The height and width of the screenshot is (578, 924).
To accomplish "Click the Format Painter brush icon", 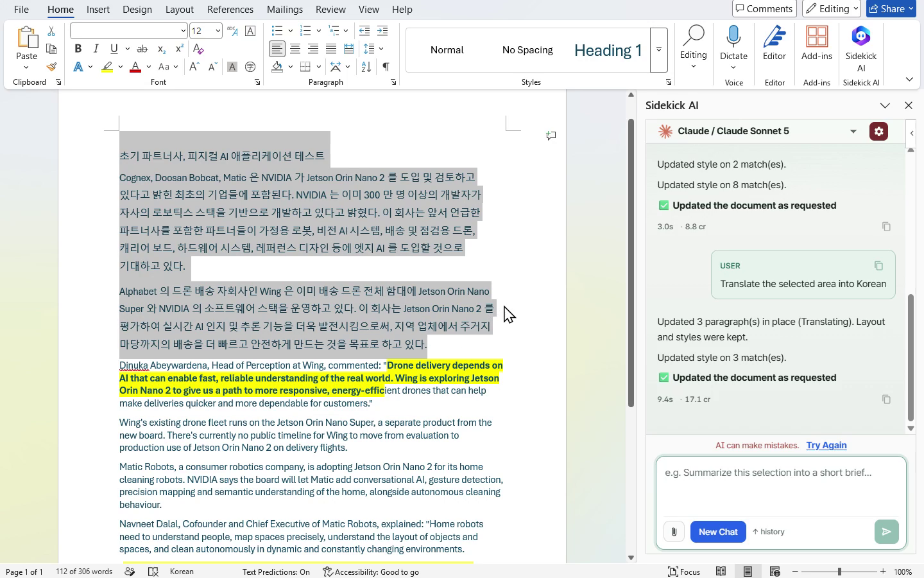I will [x=51, y=67].
